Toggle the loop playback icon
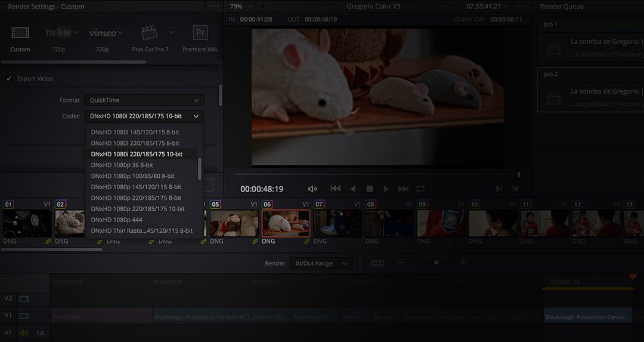Screen dimensions: 644x342 420,189
